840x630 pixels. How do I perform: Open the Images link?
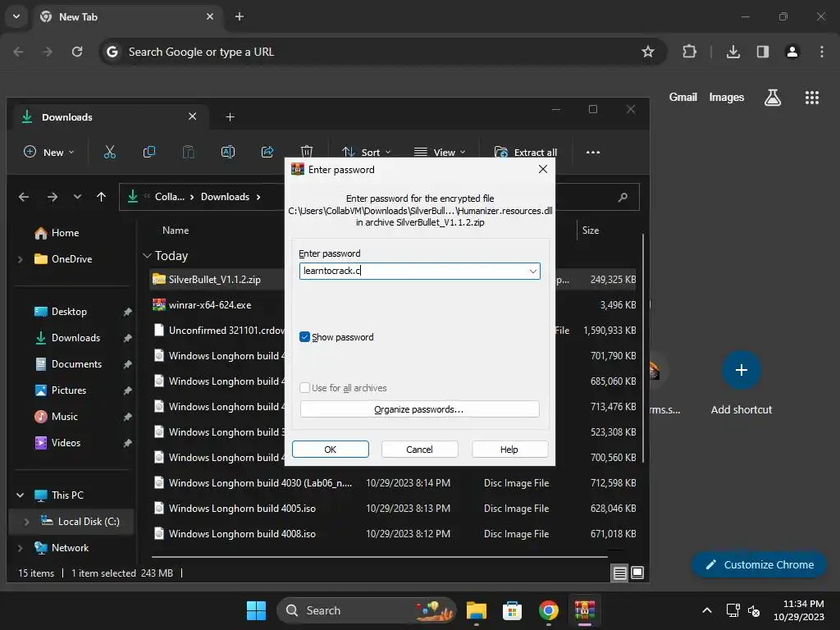coord(727,97)
